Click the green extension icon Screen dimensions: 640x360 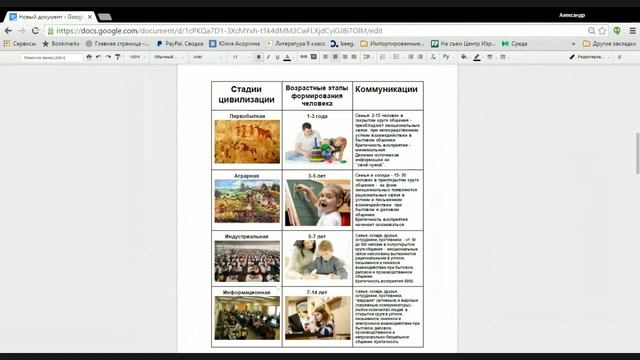[x=617, y=31]
